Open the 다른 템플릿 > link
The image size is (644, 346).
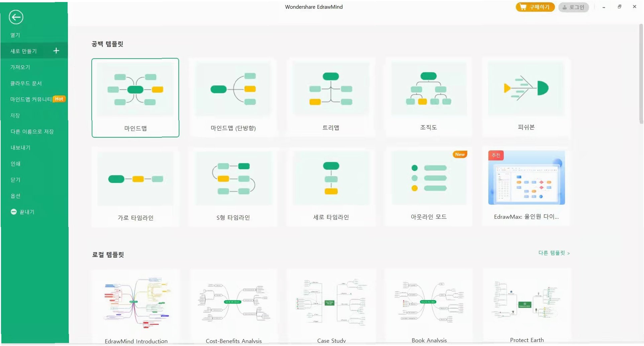click(554, 253)
